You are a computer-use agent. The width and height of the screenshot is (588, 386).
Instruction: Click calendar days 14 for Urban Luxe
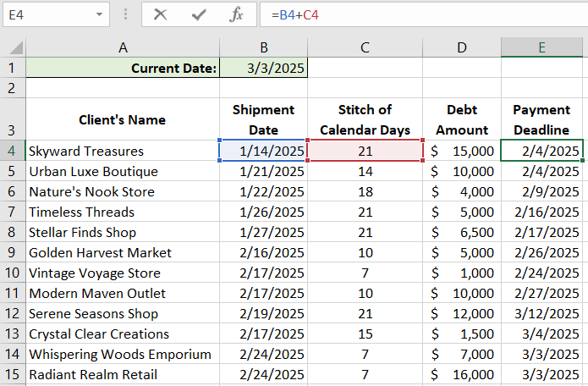pyautogui.click(x=365, y=171)
